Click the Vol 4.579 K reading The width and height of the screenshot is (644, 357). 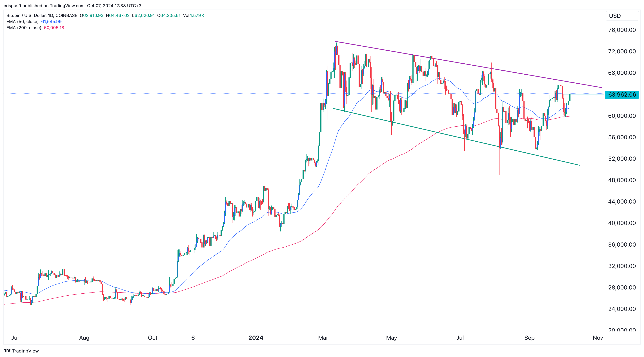[194, 15]
